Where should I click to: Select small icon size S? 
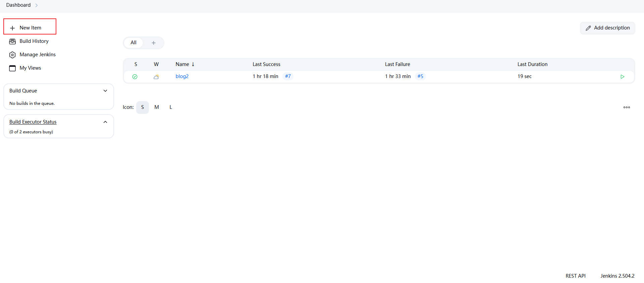pyautogui.click(x=143, y=108)
